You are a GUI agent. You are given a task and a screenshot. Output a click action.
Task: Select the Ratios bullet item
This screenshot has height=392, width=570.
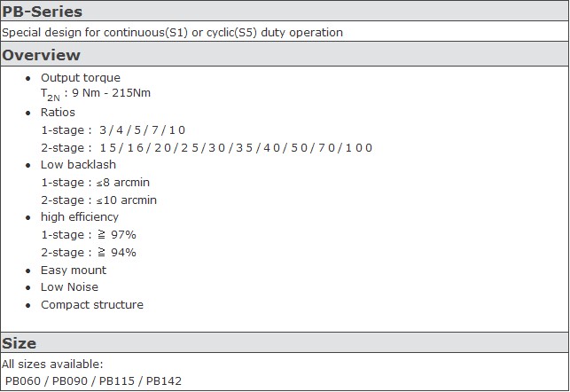[58, 113]
